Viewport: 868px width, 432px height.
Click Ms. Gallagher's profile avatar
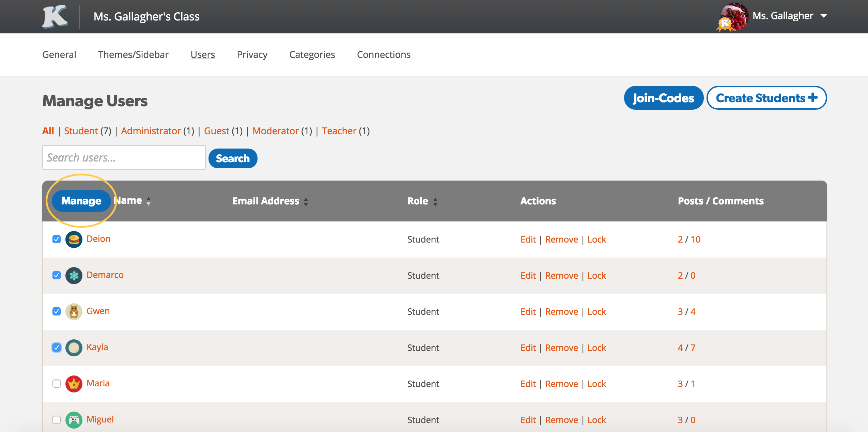coord(733,16)
